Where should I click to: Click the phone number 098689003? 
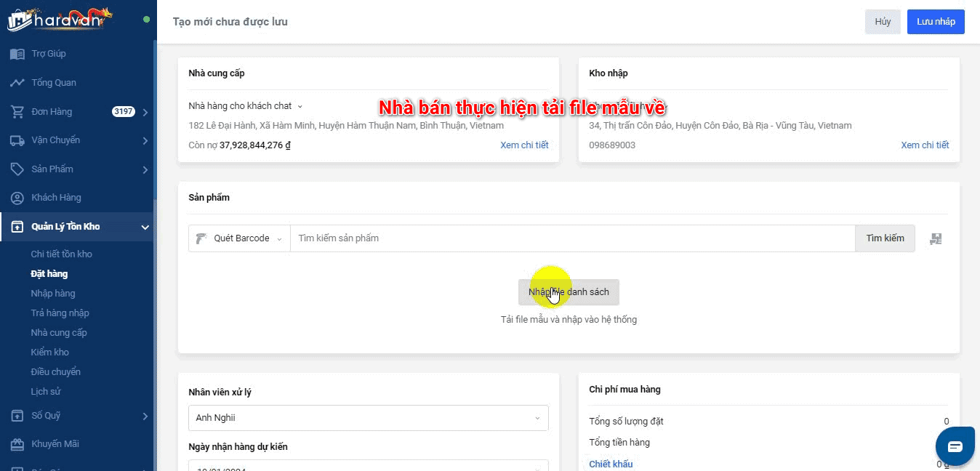point(612,145)
